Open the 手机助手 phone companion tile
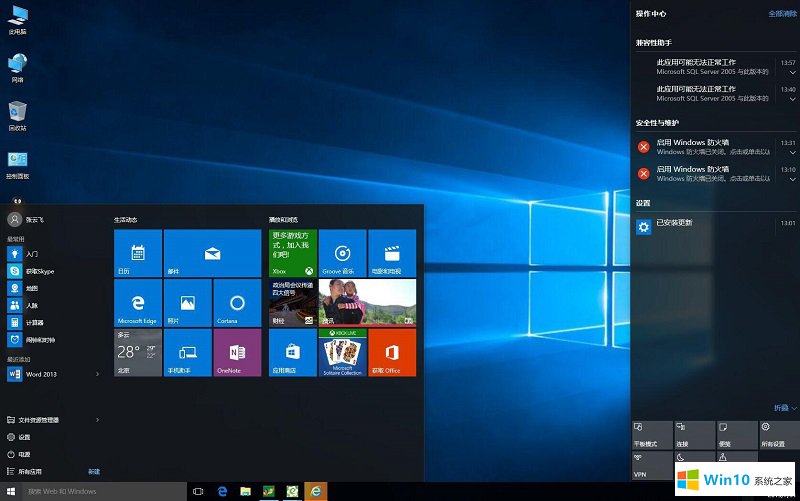 tap(187, 353)
